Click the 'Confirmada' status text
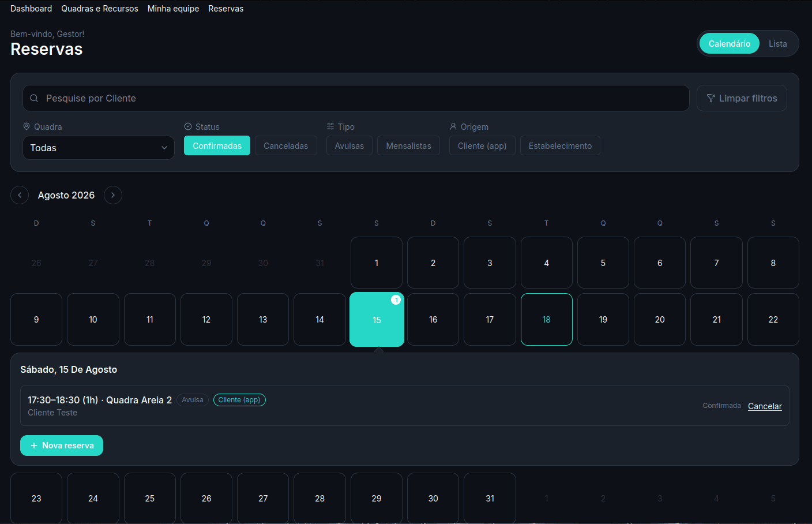The height and width of the screenshot is (524, 812). click(x=721, y=406)
